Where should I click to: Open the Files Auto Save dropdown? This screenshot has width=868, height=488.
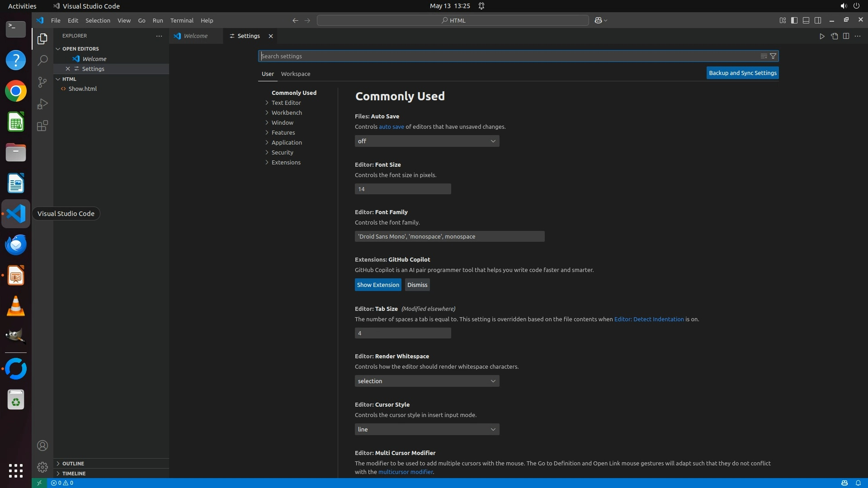[427, 141]
